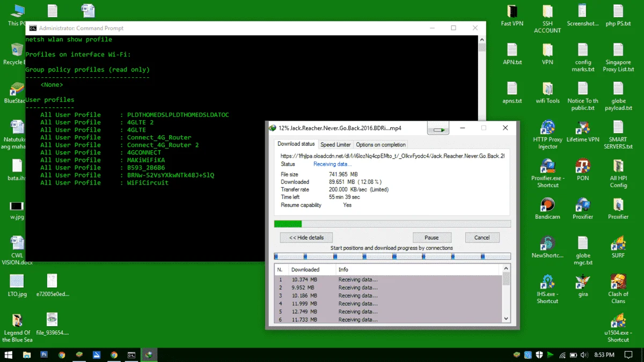Open the Action Center notifications icon
The height and width of the screenshot is (362, 644).
pyautogui.click(x=629, y=354)
